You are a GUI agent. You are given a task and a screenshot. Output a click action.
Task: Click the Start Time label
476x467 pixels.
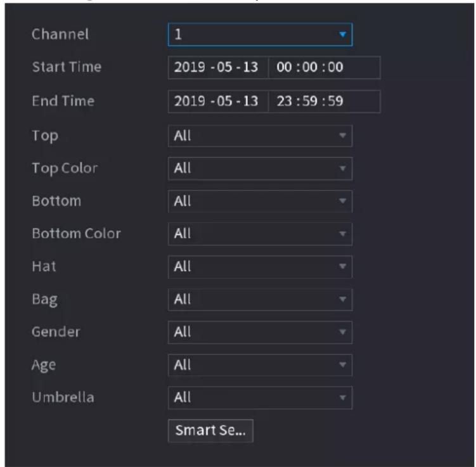click(67, 67)
